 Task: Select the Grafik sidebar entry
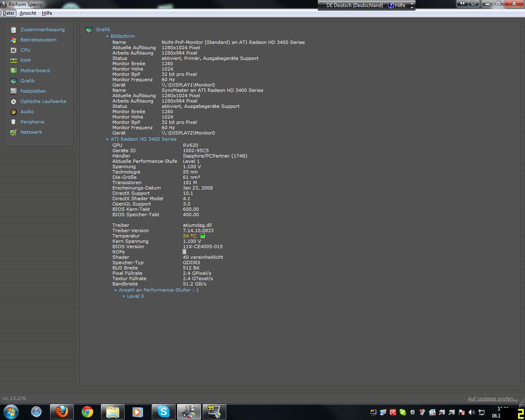[27, 81]
